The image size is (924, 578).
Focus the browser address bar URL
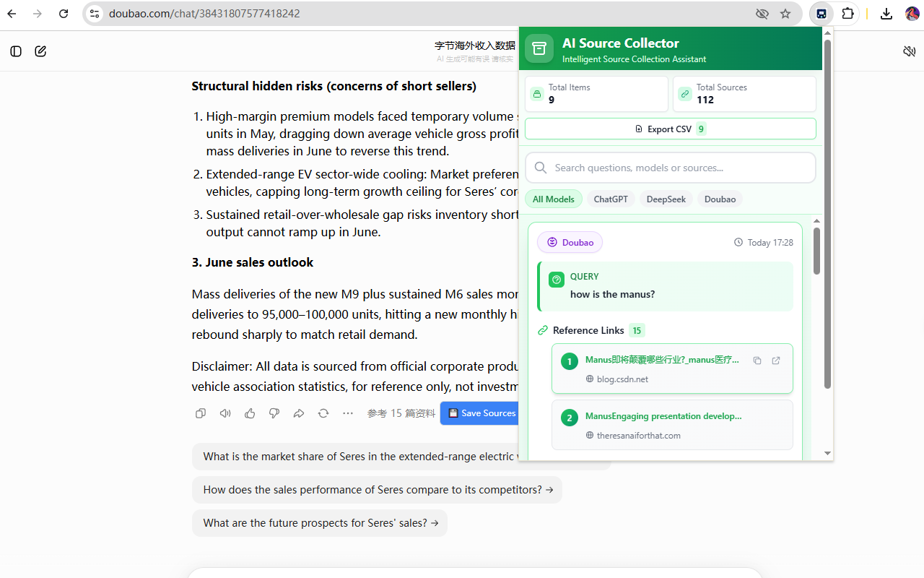[x=204, y=14]
